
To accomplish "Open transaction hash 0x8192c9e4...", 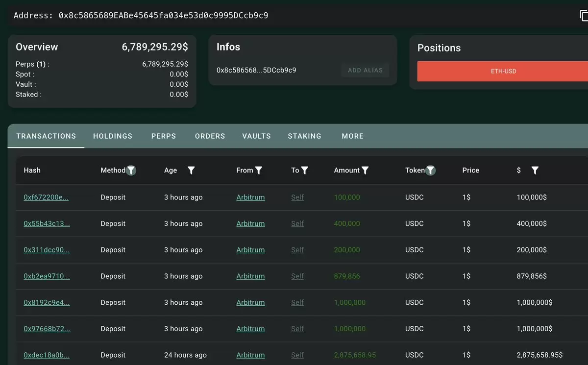I will tap(47, 303).
